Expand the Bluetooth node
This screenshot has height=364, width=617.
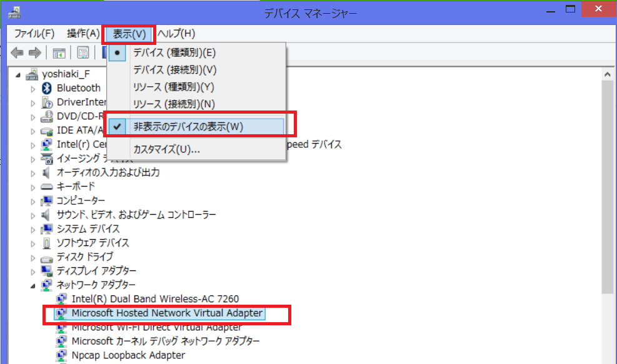[x=33, y=89]
